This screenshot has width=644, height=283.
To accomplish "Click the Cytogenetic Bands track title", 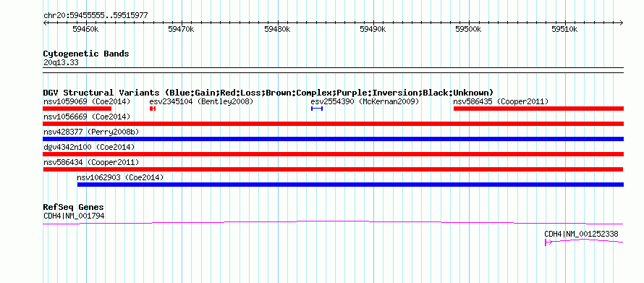I will coord(86,54).
